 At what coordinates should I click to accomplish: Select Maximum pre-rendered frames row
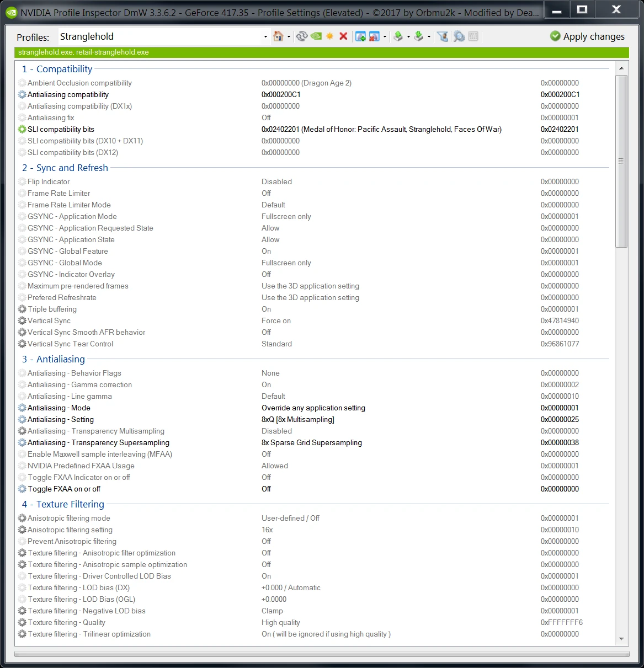315,286
